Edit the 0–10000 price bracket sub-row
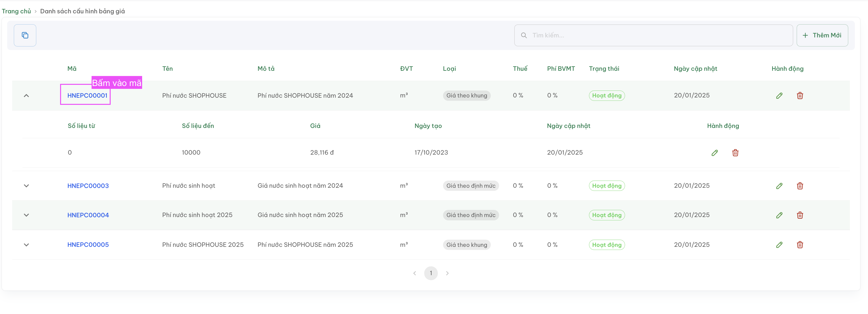The height and width of the screenshot is (314, 868). click(714, 153)
